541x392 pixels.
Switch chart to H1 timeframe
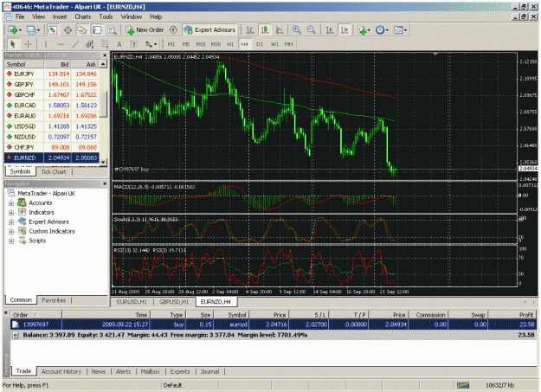tap(230, 44)
